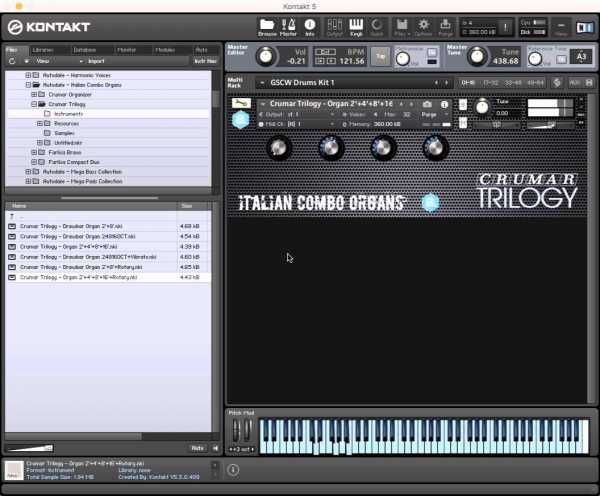The image size is (600, 496).
Task: Click the instrument snapshot camera icon
Action: (x=427, y=104)
